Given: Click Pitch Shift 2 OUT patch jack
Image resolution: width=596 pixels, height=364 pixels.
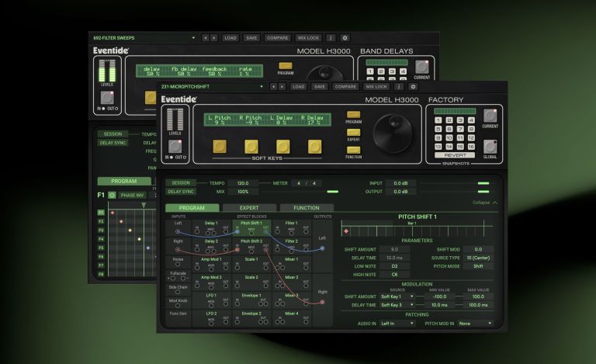Looking at the screenshot, I should point(266,250).
